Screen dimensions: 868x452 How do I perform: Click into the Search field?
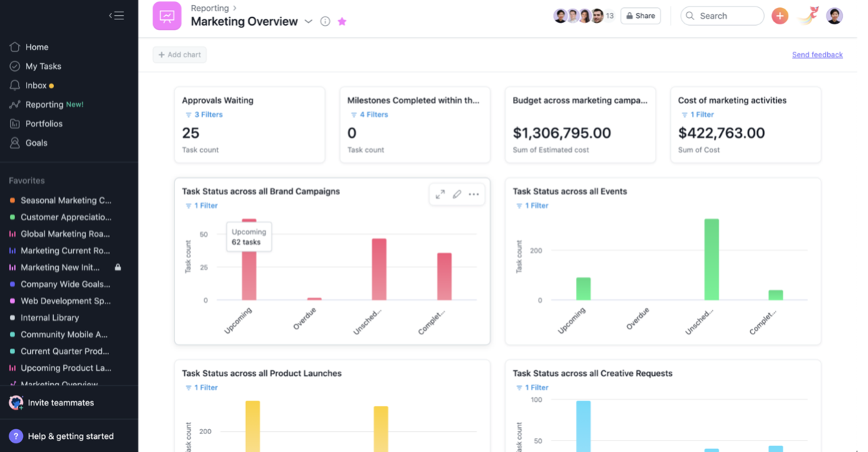722,16
